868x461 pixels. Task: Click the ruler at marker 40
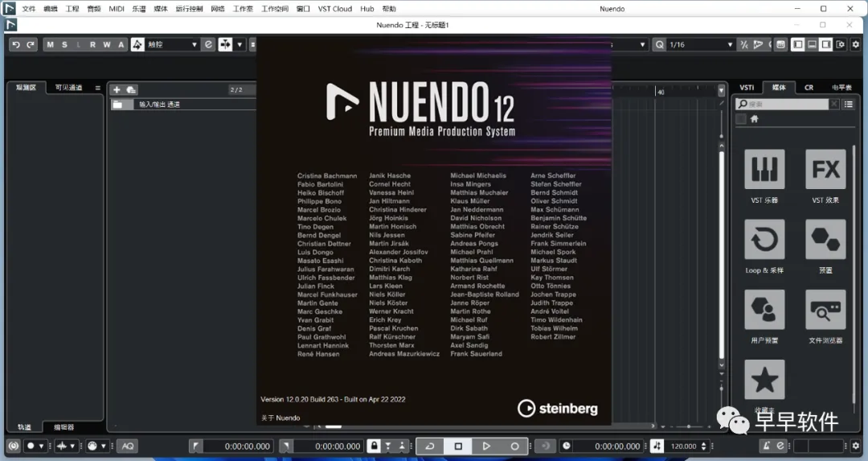click(x=661, y=92)
